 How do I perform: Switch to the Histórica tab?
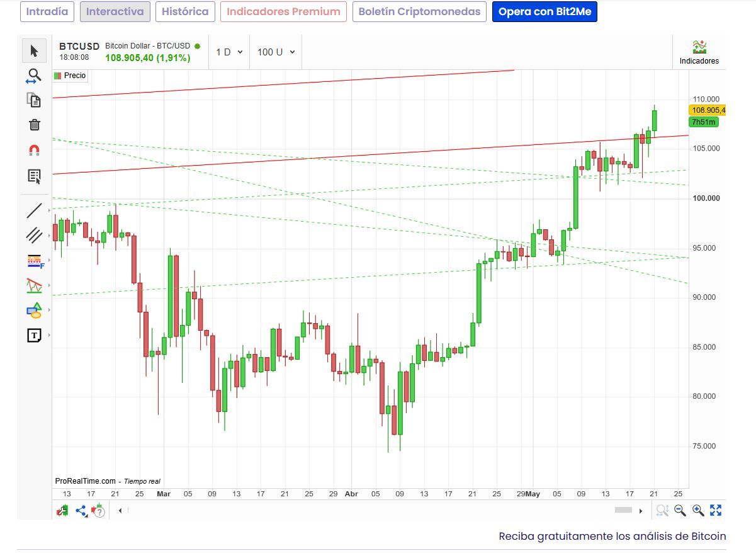click(185, 11)
